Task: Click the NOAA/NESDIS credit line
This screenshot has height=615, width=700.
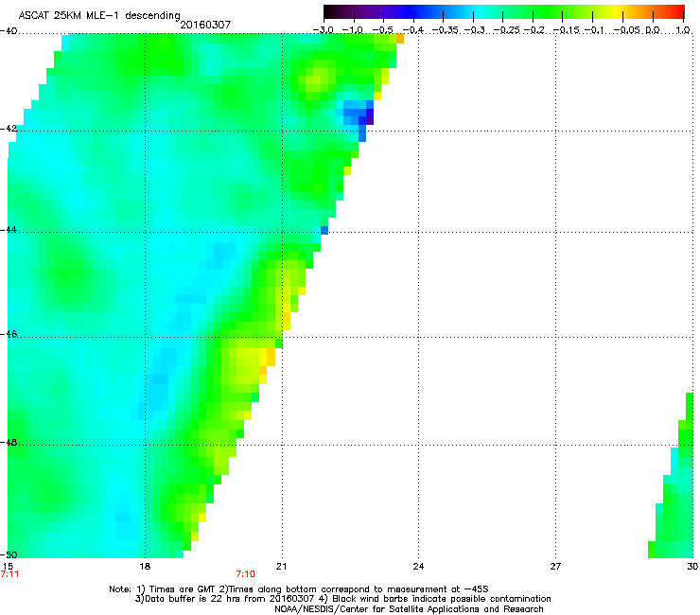Action: (409, 608)
